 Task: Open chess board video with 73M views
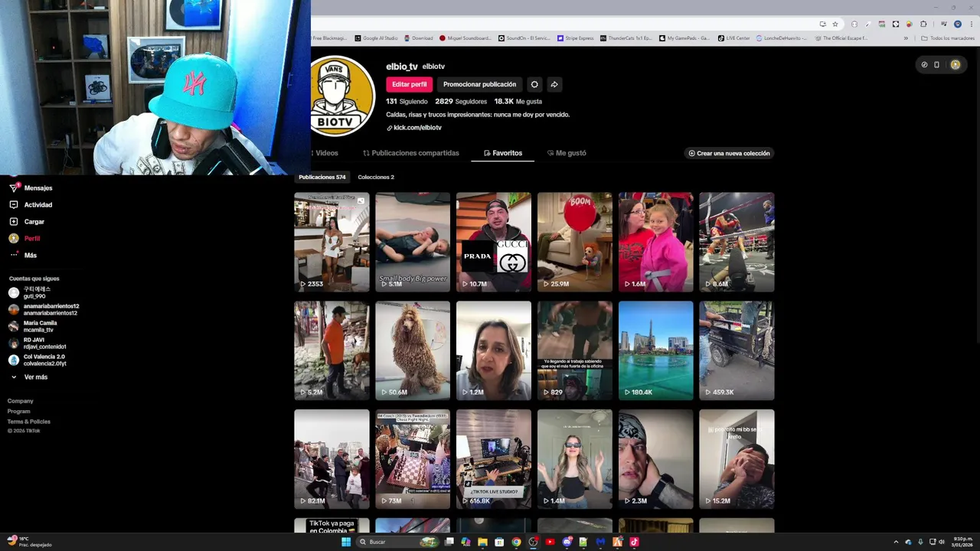click(413, 459)
